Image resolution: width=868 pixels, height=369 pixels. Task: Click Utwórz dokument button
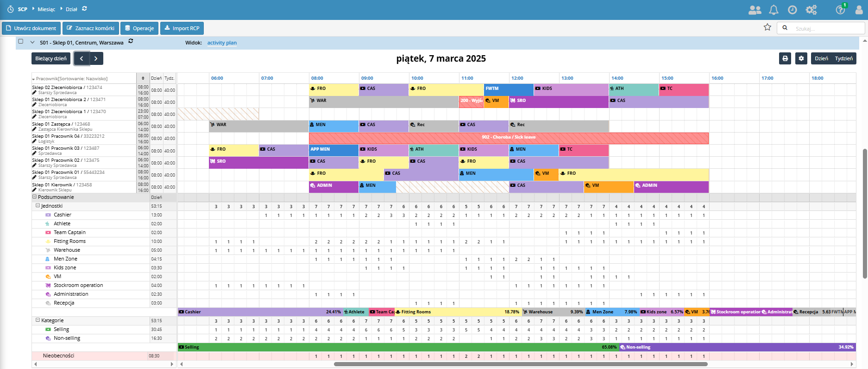[31, 28]
